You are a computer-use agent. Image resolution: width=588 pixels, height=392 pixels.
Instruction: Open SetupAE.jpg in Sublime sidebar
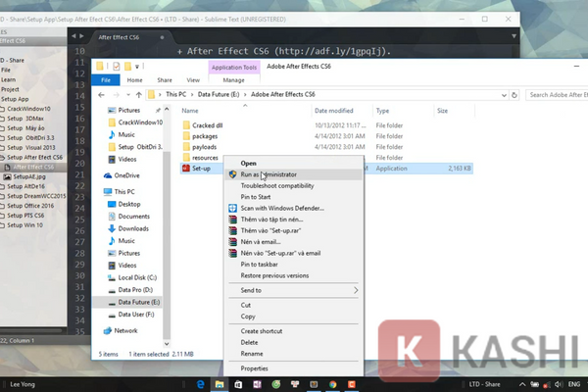point(29,176)
